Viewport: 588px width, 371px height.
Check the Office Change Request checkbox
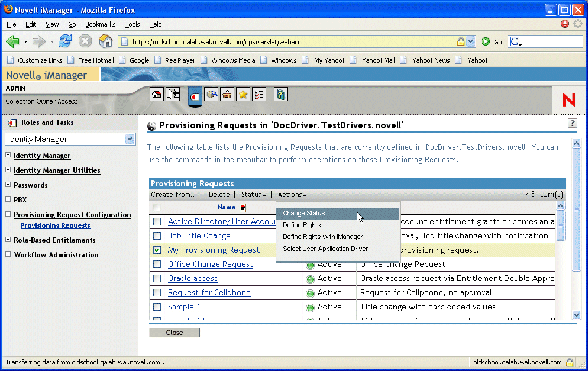click(157, 264)
